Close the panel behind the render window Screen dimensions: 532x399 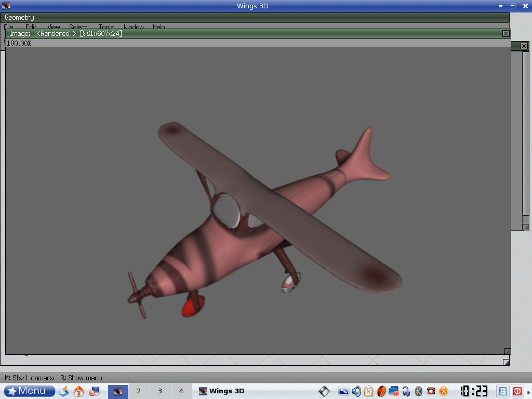524,46
